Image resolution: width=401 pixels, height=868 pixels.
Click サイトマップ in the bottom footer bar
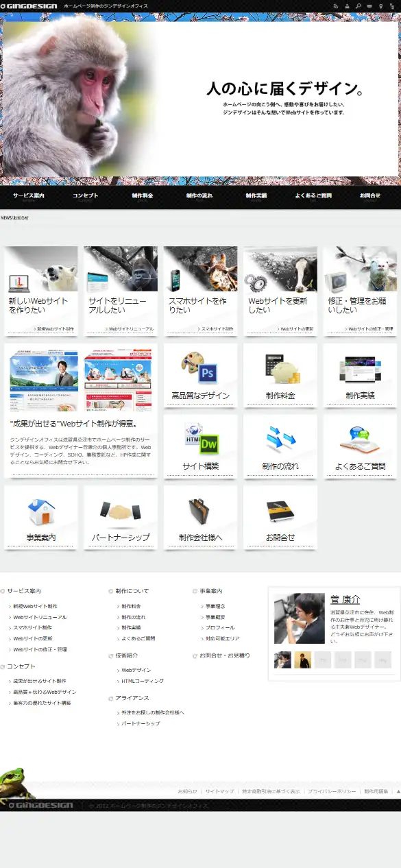pyautogui.click(x=219, y=791)
